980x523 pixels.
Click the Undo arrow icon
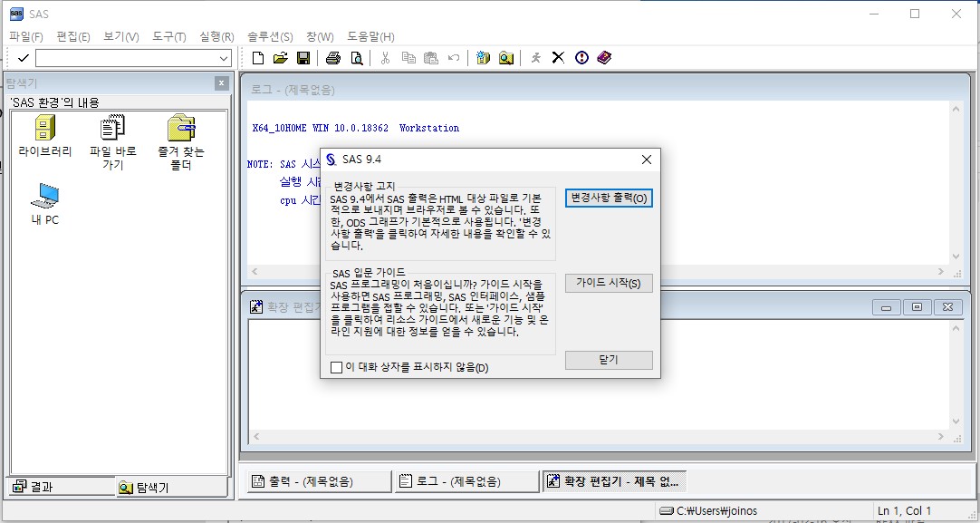(455, 58)
